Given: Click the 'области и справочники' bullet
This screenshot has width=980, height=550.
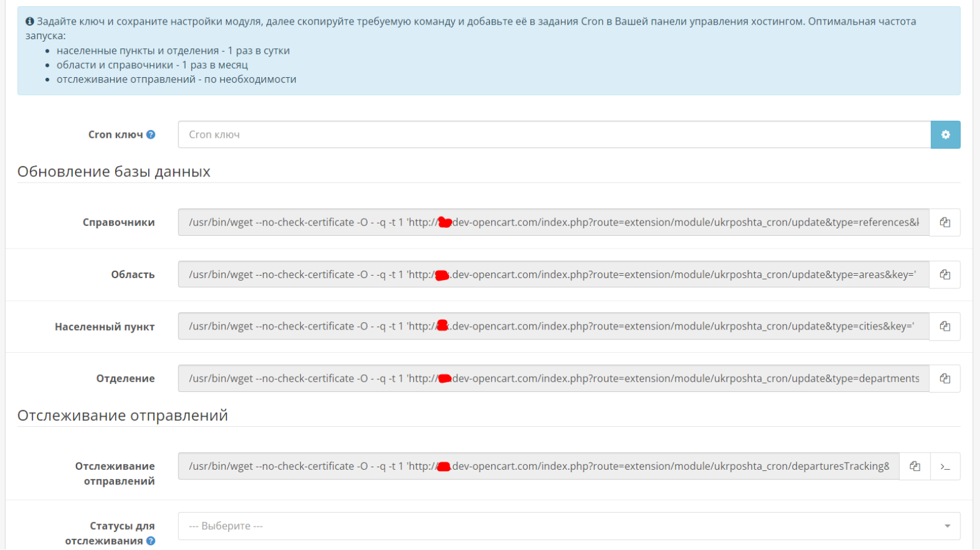Looking at the screenshot, I should [153, 65].
